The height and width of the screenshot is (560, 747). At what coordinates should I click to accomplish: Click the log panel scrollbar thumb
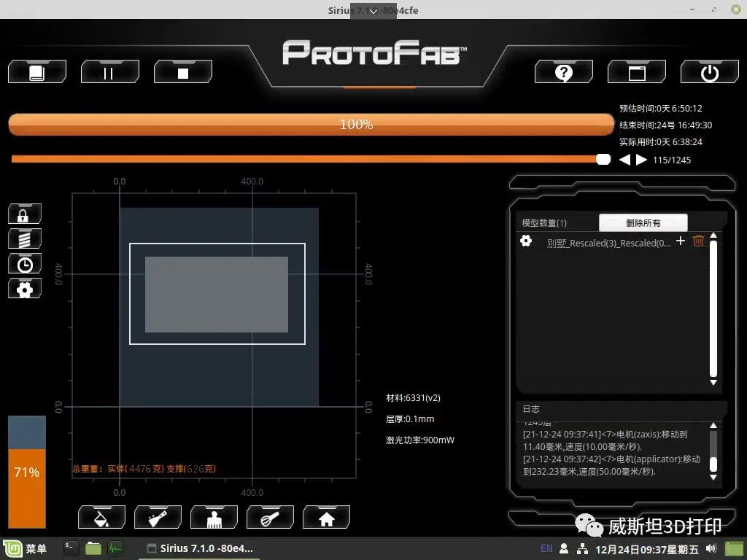(713, 464)
